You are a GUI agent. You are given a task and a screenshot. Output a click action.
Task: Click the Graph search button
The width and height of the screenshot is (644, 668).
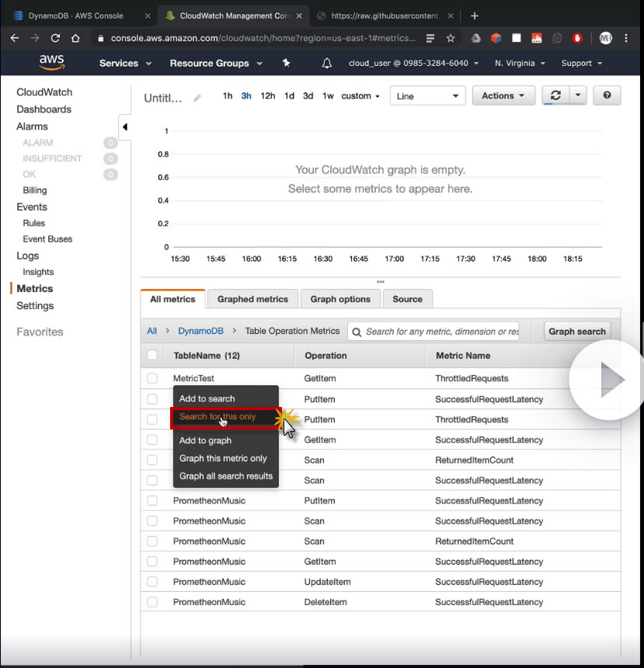576,332
